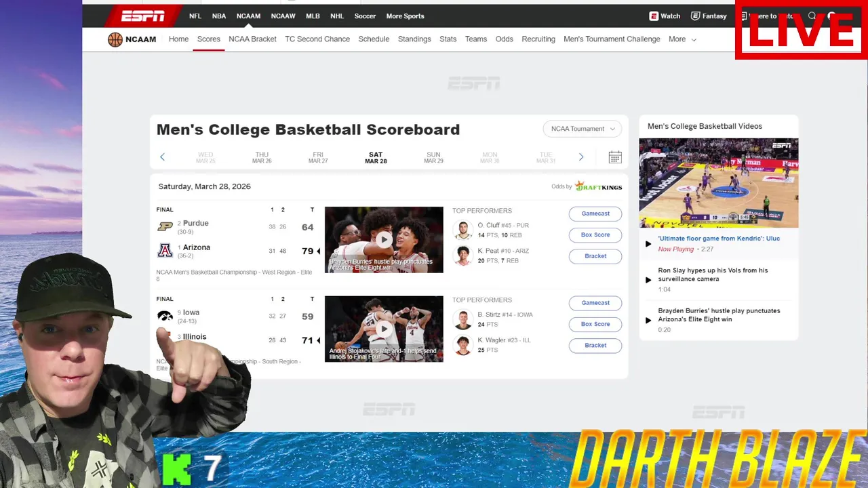The height and width of the screenshot is (488, 868).
Task: Open Men's Tournament Challenge tab
Action: 612,39
